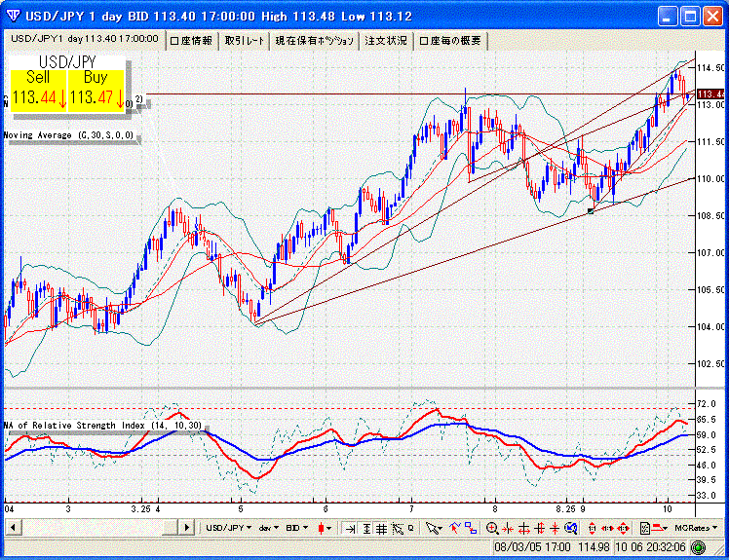Select the arrow pointer cursor tool
Image resolution: width=729 pixels, height=560 pixels.
433,528
